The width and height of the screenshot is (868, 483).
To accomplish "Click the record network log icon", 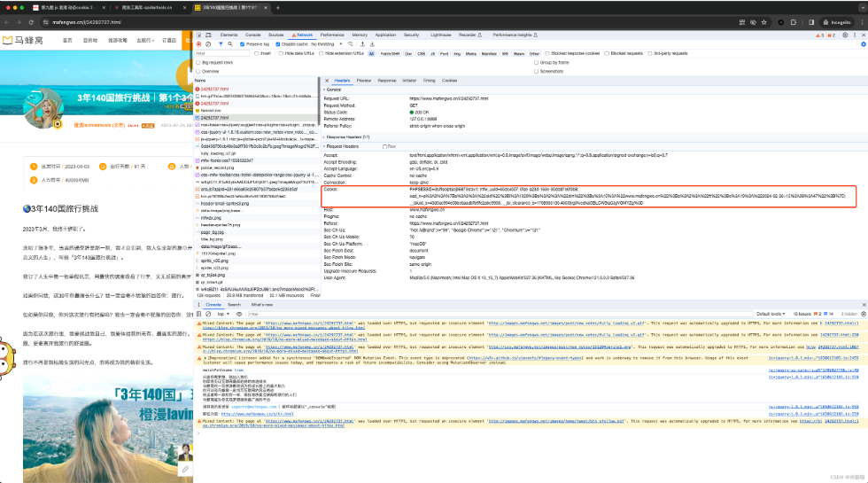I will coord(198,43).
